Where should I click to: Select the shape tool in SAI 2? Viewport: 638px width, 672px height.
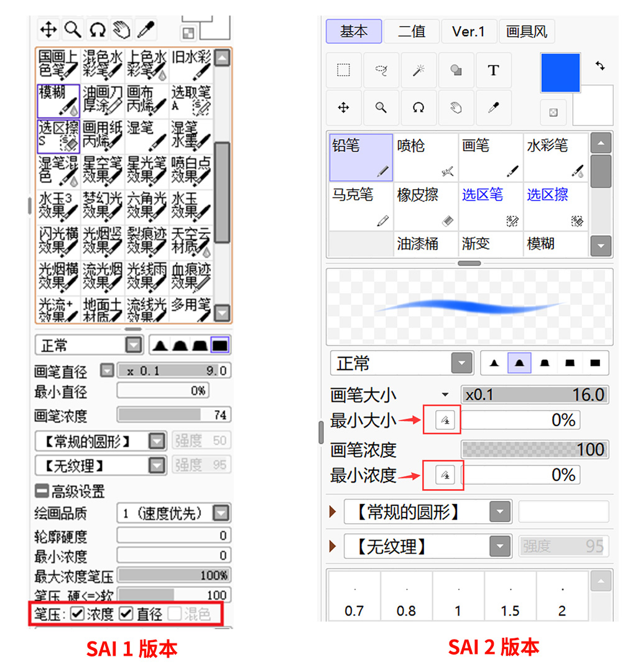(x=456, y=70)
